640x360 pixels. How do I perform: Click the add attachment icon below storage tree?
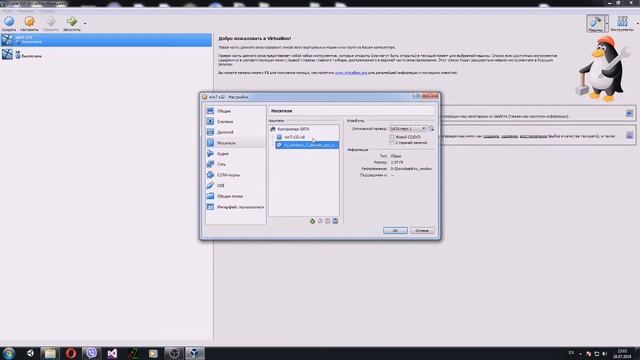pyautogui.click(x=327, y=221)
